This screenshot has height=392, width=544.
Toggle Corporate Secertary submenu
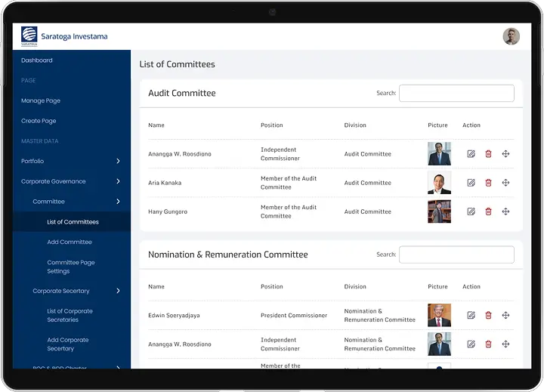coord(118,291)
